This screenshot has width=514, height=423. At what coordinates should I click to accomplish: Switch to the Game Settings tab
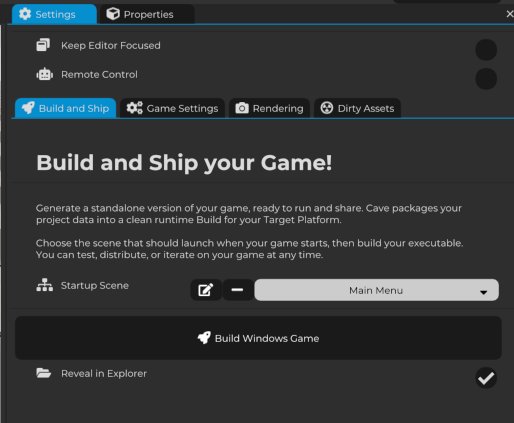[x=172, y=108]
